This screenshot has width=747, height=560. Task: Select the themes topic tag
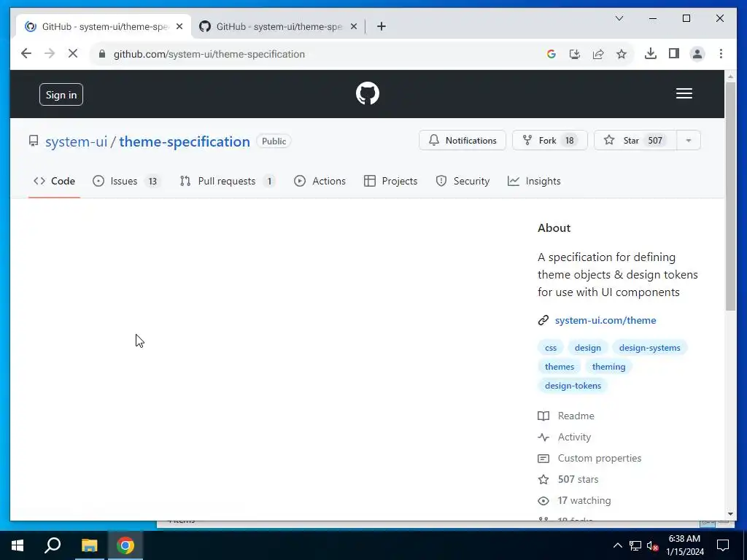(x=560, y=367)
